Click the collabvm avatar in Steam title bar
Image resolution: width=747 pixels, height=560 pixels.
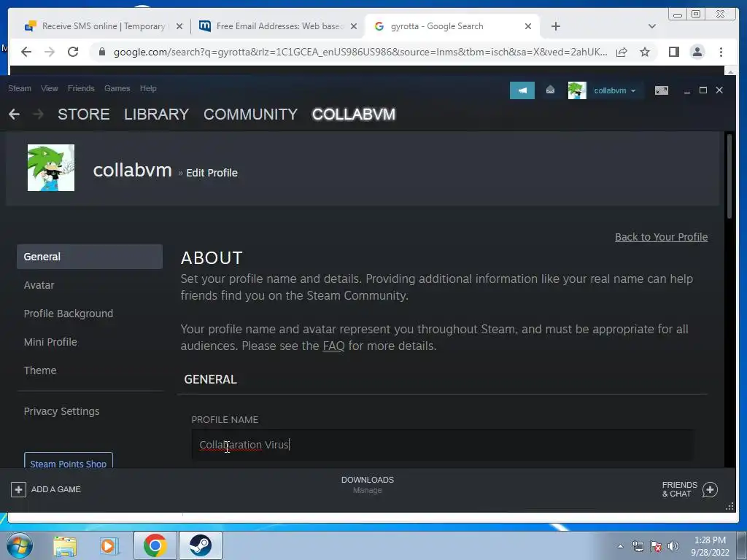(x=577, y=90)
